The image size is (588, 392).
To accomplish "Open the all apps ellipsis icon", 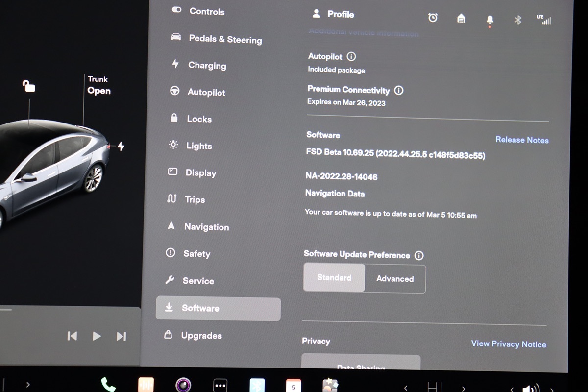I will click(x=220, y=385).
